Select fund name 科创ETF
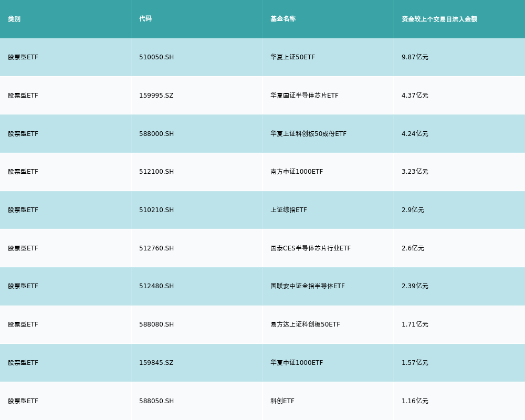 coord(282,401)
